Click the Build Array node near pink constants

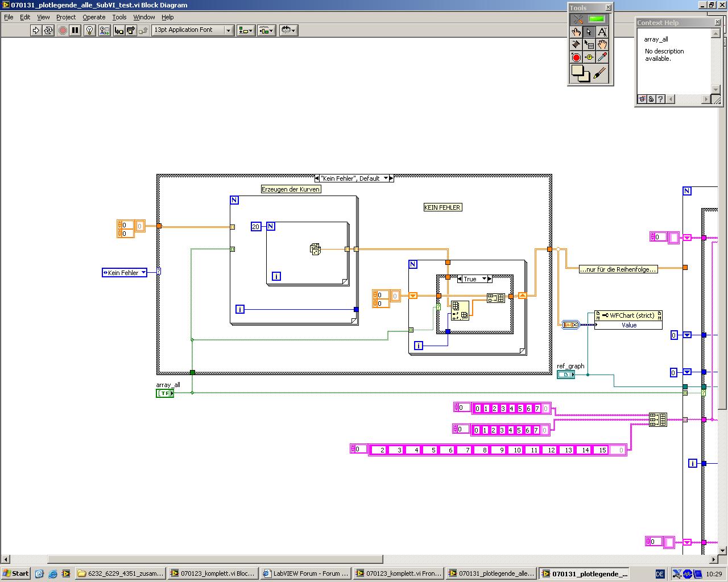[657, 420]
